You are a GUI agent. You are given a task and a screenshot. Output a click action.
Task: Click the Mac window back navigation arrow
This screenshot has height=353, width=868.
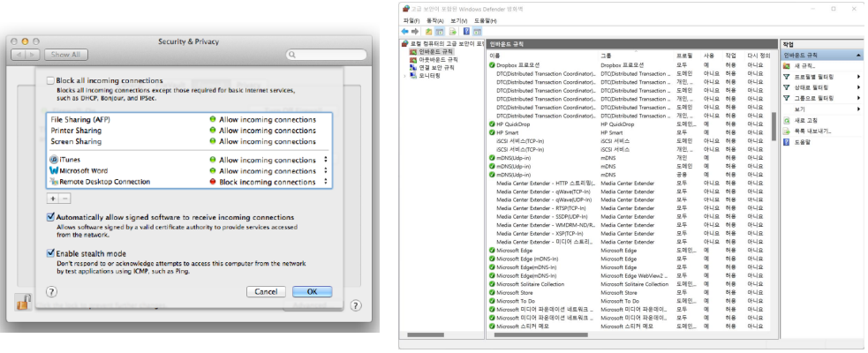click(19, 55)
